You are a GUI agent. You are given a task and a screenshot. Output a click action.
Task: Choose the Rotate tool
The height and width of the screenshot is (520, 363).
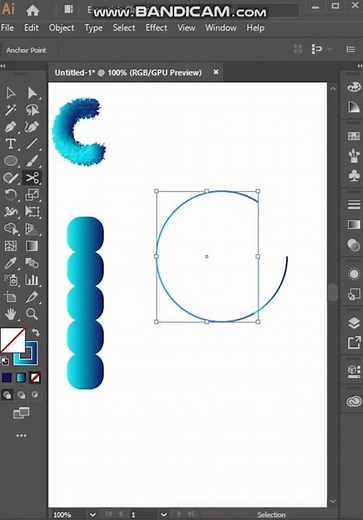click(x=11, y=195)
